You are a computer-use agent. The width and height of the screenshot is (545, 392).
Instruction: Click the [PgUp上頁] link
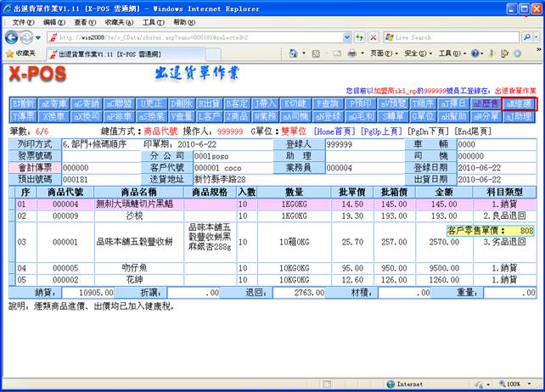(x=384, y=132)
